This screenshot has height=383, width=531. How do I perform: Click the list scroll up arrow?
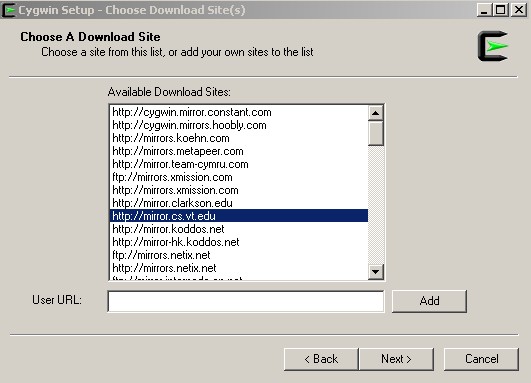click(x=376, y=113)
